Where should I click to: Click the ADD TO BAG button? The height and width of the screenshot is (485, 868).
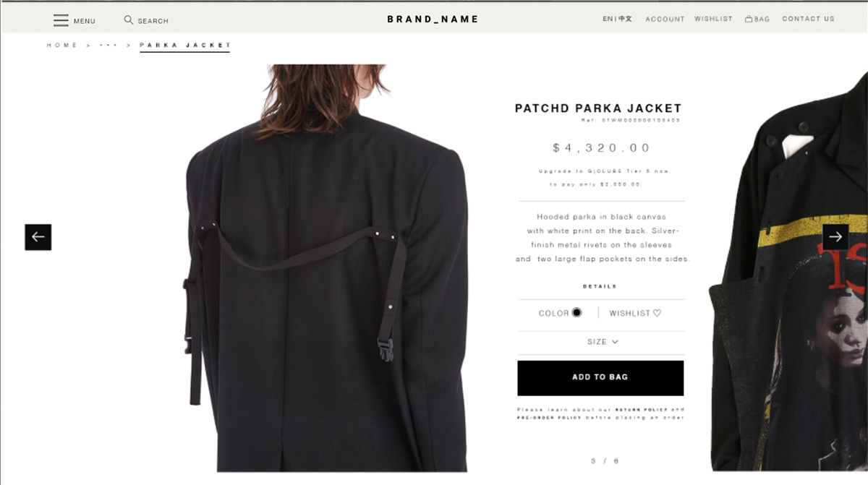600,377
